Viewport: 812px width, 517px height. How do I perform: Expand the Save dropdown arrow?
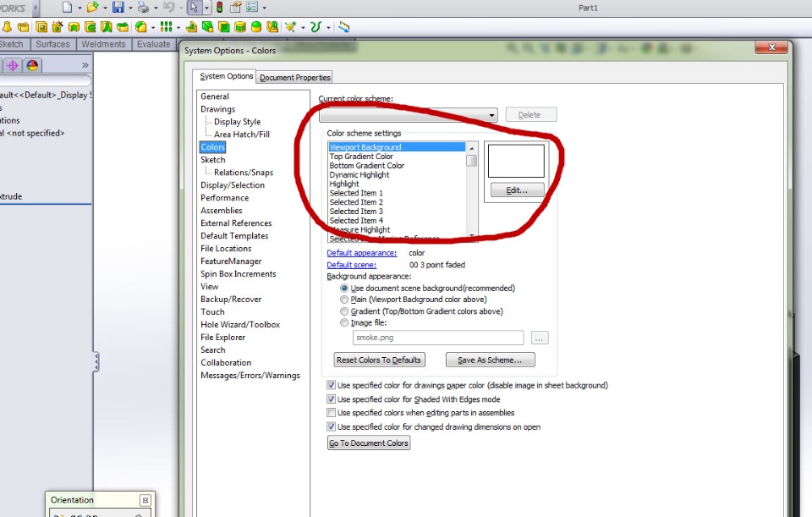point(130,8)
